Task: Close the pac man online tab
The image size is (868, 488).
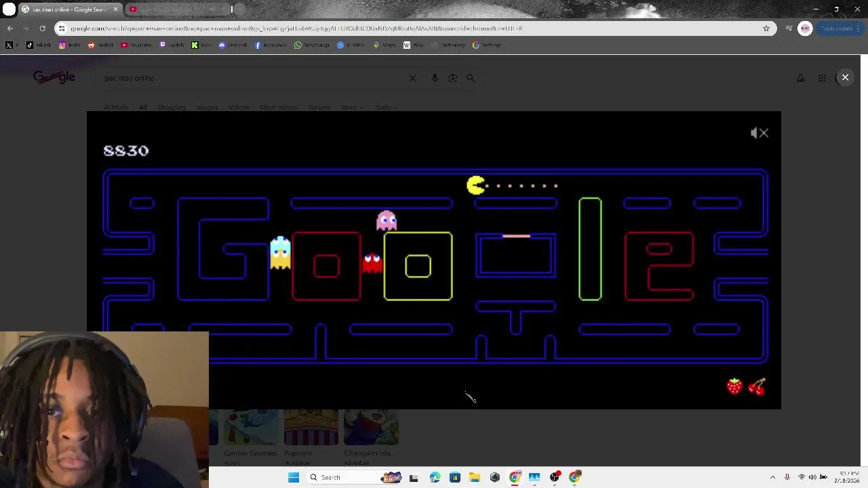Action: pyautogui.click(x=115, y=9)
